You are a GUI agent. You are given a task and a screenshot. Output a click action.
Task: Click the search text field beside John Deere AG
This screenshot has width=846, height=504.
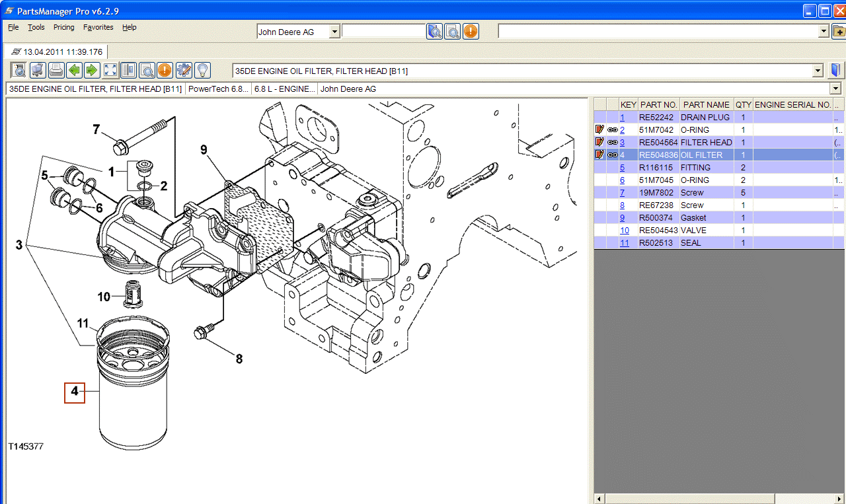(x=383, y=31)
